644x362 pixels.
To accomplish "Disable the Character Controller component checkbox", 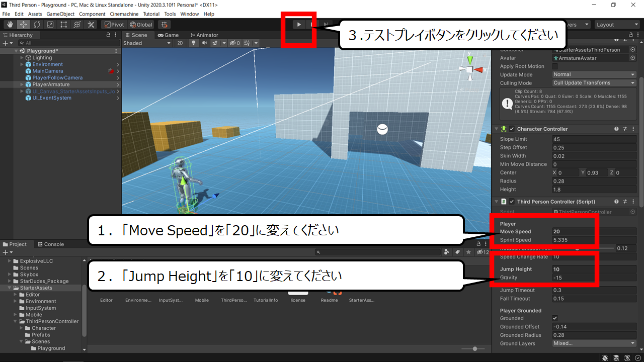I will 512,129.
